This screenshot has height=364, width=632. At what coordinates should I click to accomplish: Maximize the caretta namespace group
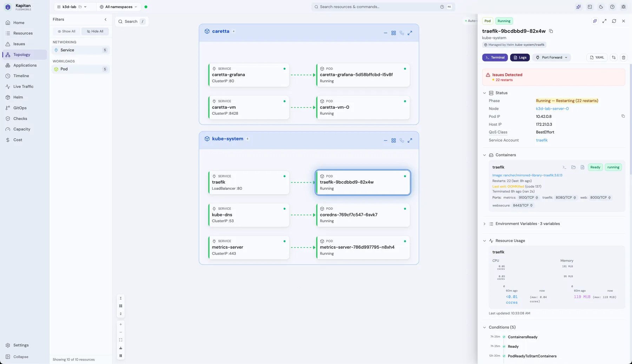pyautogui.click(x=410, y=33)
